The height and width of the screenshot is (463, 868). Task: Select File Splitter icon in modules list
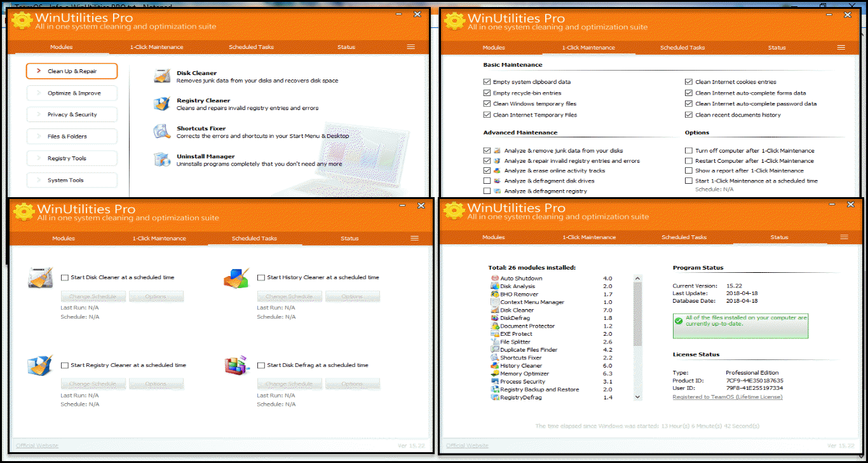click(495, 342)
